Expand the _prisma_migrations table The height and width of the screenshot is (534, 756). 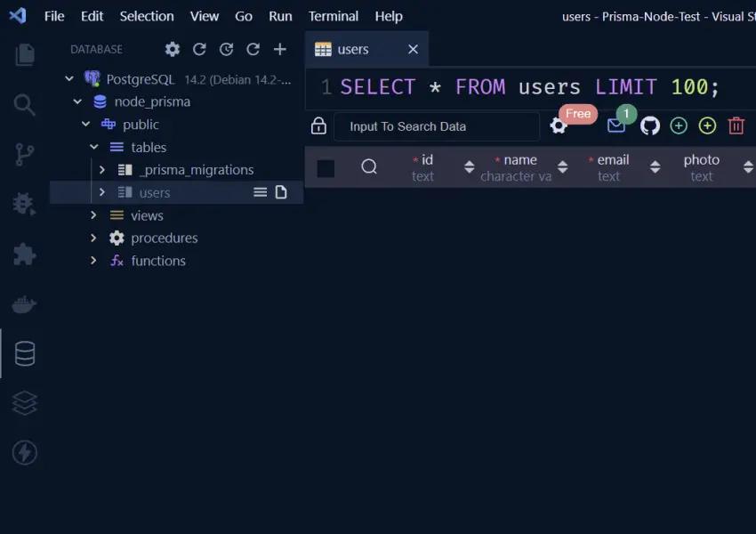click(x=101, y=170)
